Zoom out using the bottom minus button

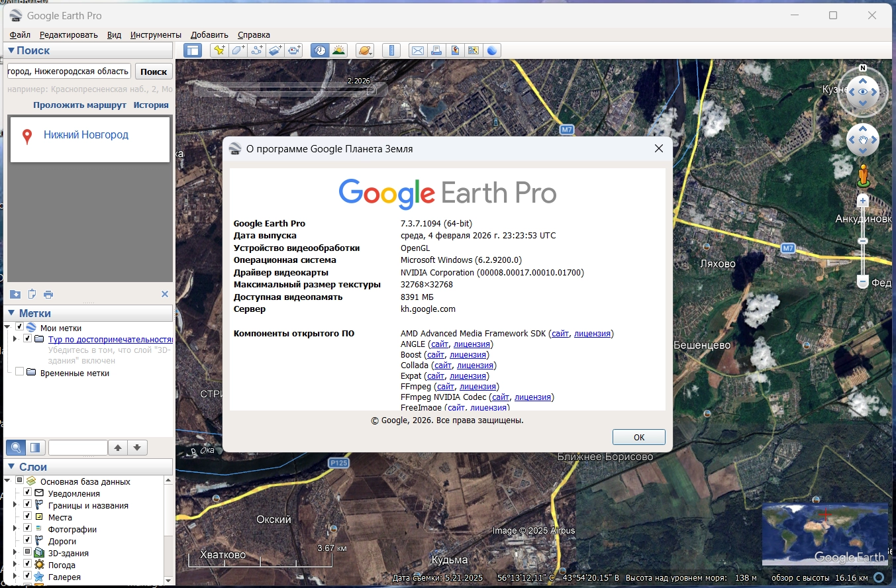(862, 282)
